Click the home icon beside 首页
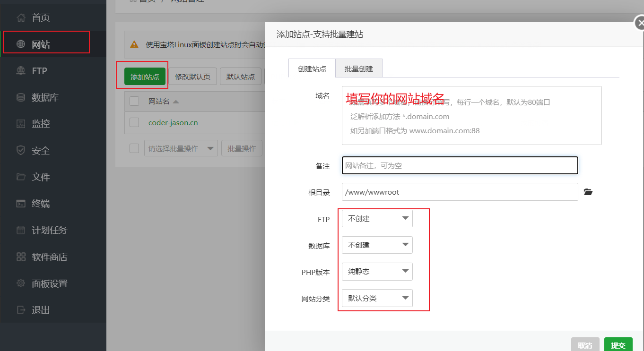Viewport: 644px width, 351px height. click(x=21, y=18)
